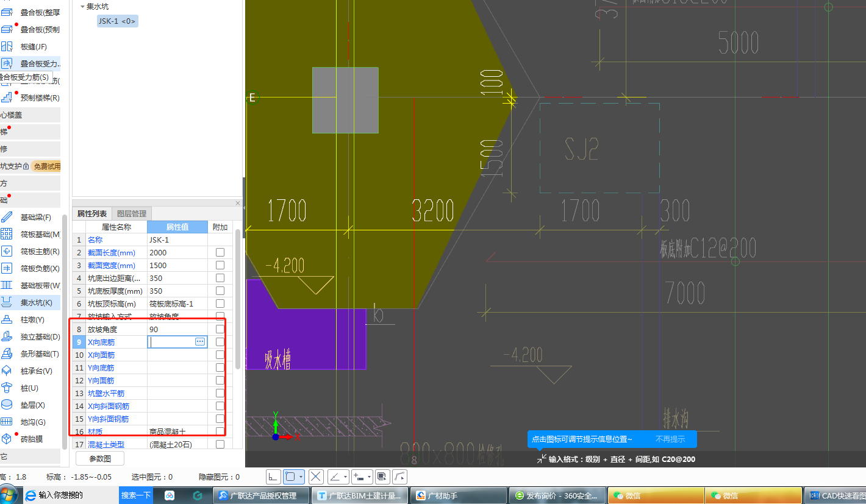
Task: Tick 附加 checkbox for 坑壁水平筋
Action: 220,393
